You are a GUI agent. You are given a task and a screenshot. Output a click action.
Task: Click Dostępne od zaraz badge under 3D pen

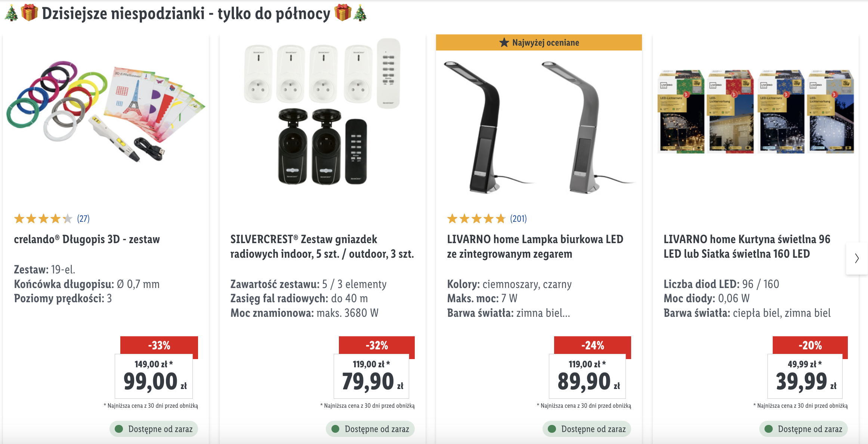pos(154,429)
